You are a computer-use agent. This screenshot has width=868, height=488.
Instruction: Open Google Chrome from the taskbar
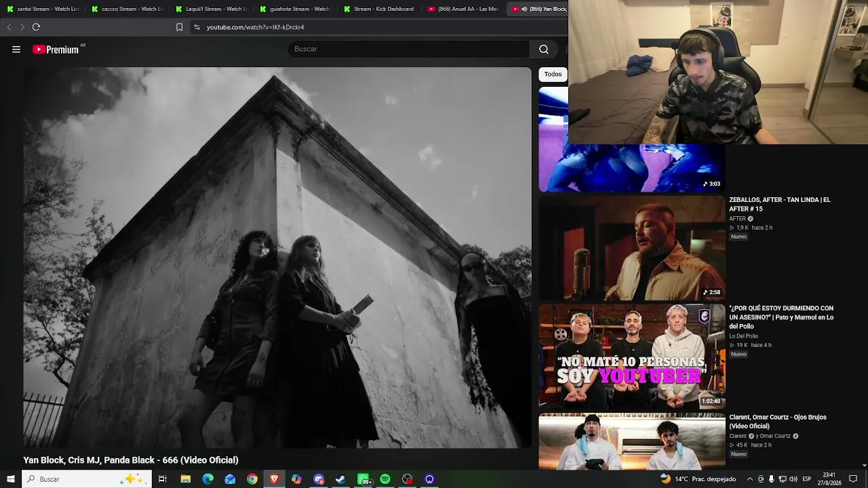(252, 479)
